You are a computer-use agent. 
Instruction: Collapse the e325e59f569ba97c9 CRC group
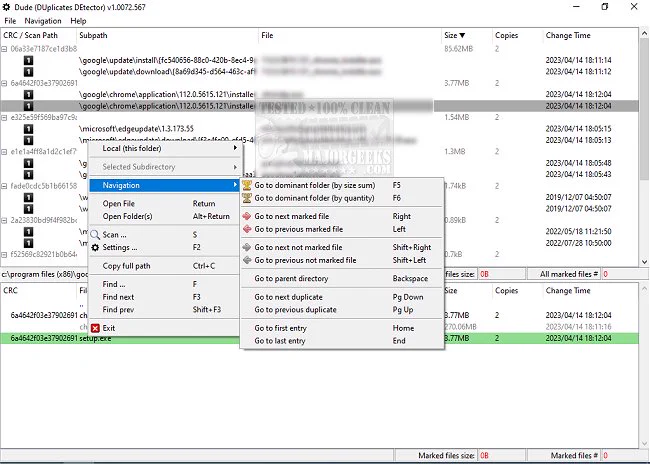[x=4, y=117]
